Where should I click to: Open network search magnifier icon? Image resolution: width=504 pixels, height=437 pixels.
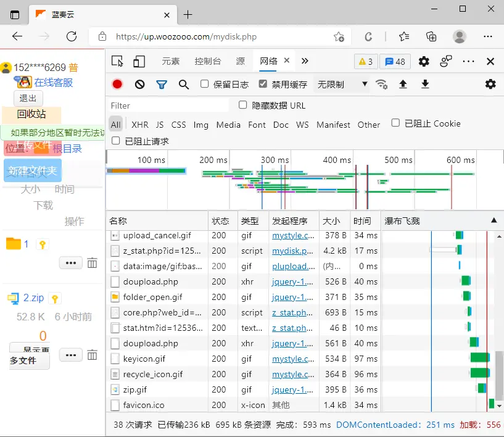184,84
